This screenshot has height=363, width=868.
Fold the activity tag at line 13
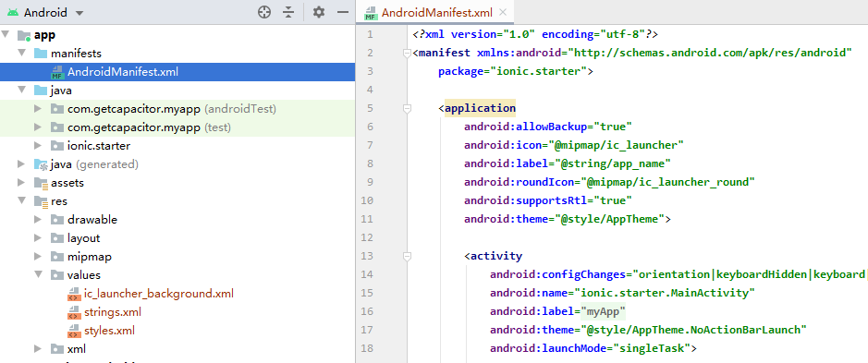[408, 256]
